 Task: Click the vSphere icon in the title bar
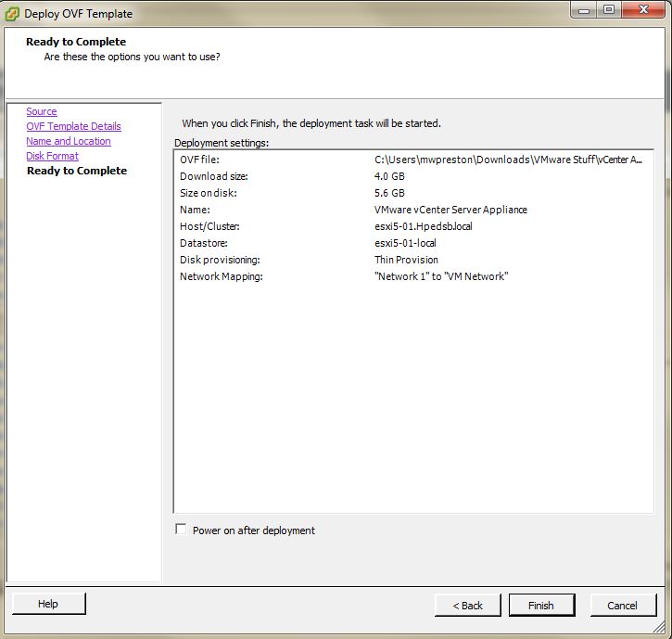12,14
